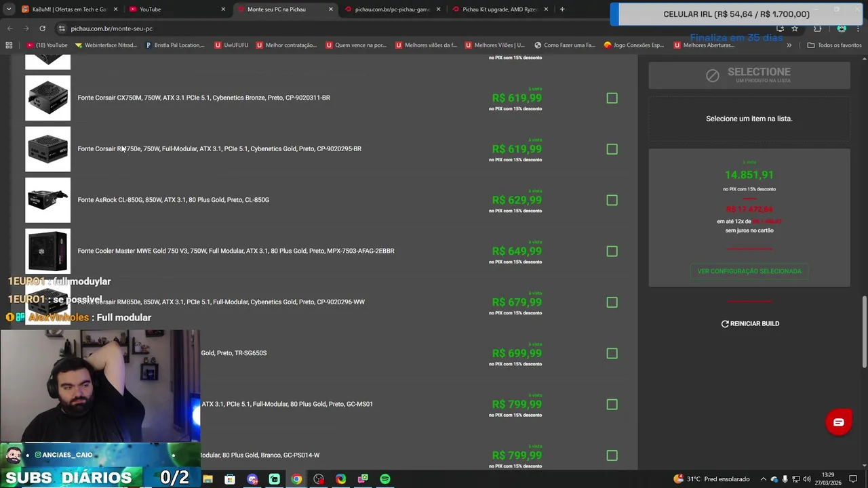The height and width of the screenshot is (488, 868).
Task: Tick the GC-PS014-W white PSU checkbox
Action: (x=612, y=455)
